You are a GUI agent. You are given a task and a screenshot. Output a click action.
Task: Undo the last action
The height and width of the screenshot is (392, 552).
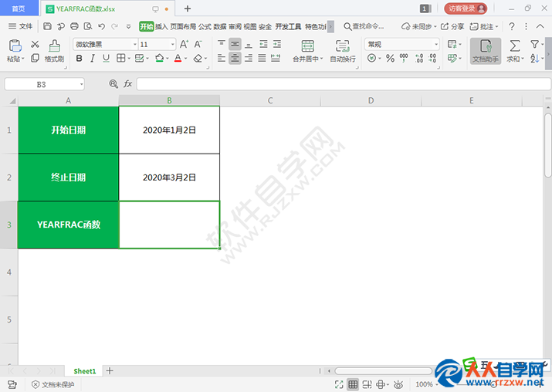tap(101, 26)
